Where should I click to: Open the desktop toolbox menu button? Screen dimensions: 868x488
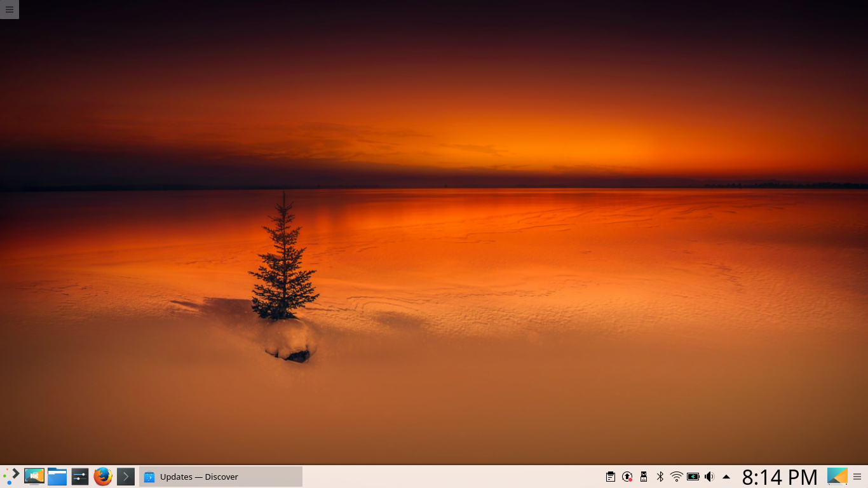[10, 10]
